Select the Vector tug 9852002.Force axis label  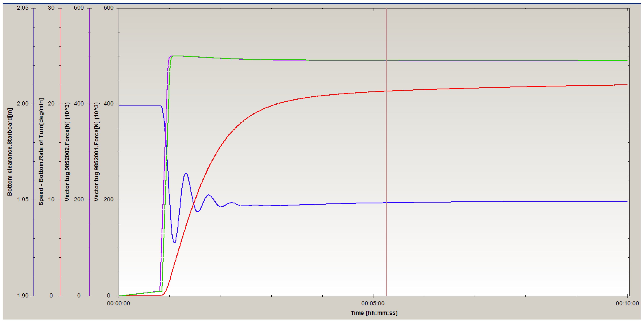(x=67, y=152)
